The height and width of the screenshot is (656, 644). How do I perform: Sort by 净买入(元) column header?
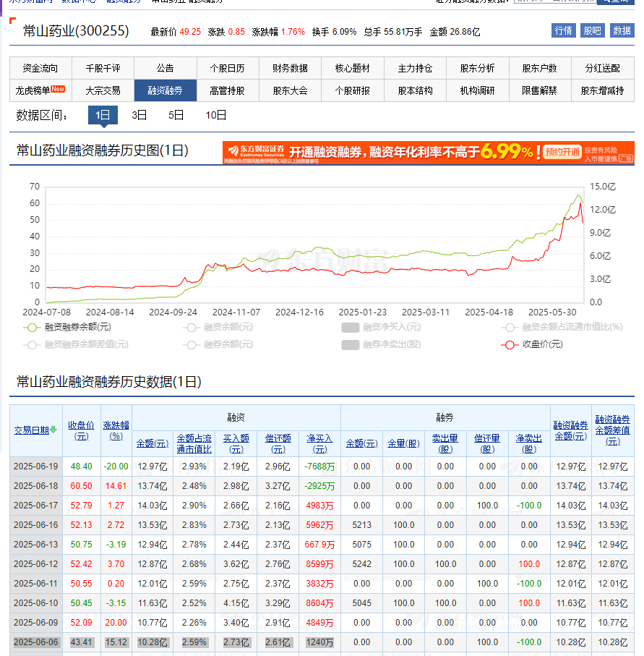tap(319, 443)
